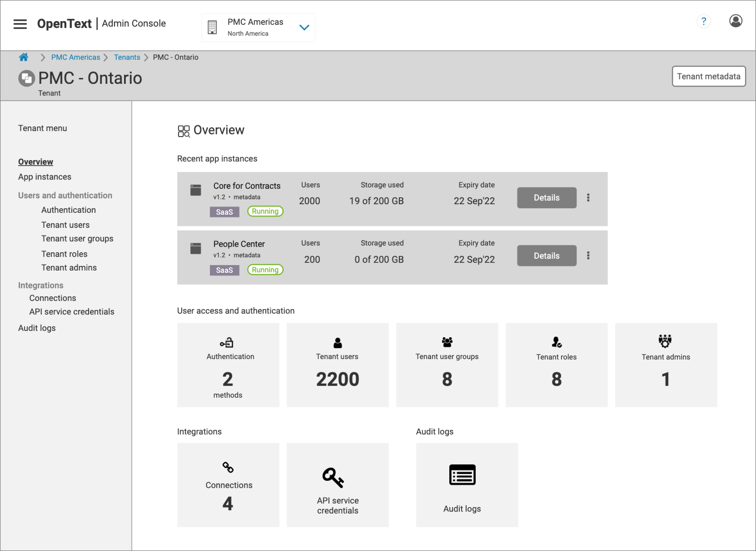The image size is (756, 551).
Task: Click the Tenant user groups icon
Action: tap(447, 342)
